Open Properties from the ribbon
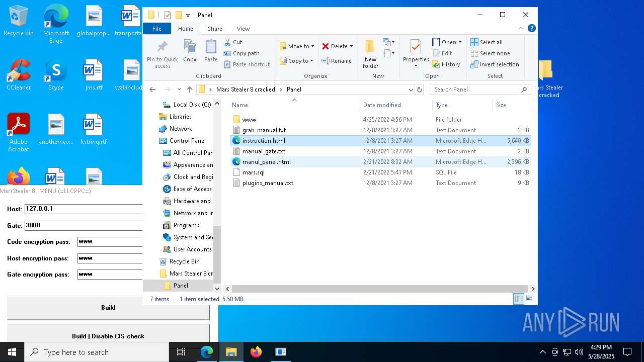This screenshot has width=644, height=362. [416, 53]
